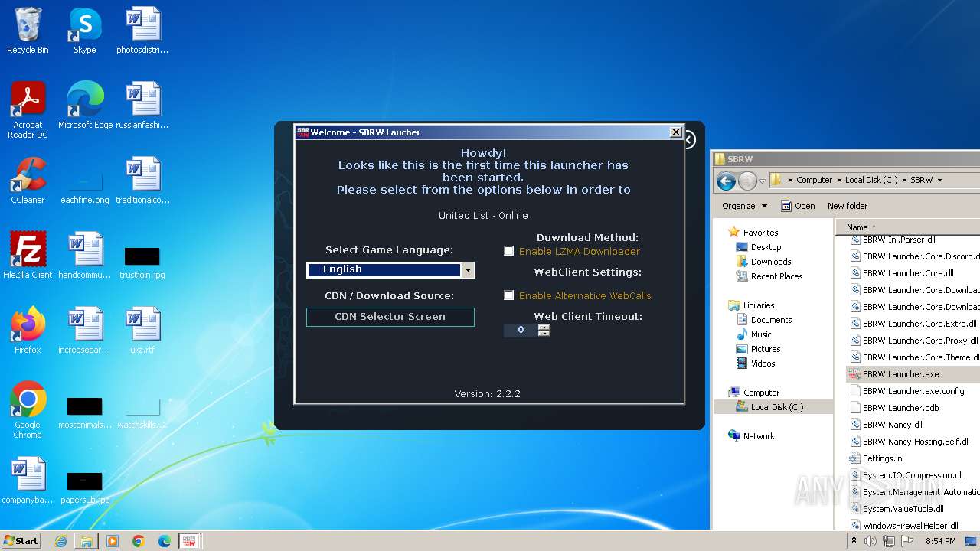Open the Firefox desktop shortcut
The width and height of the screenshot is (980, 551).
(28, 330)
